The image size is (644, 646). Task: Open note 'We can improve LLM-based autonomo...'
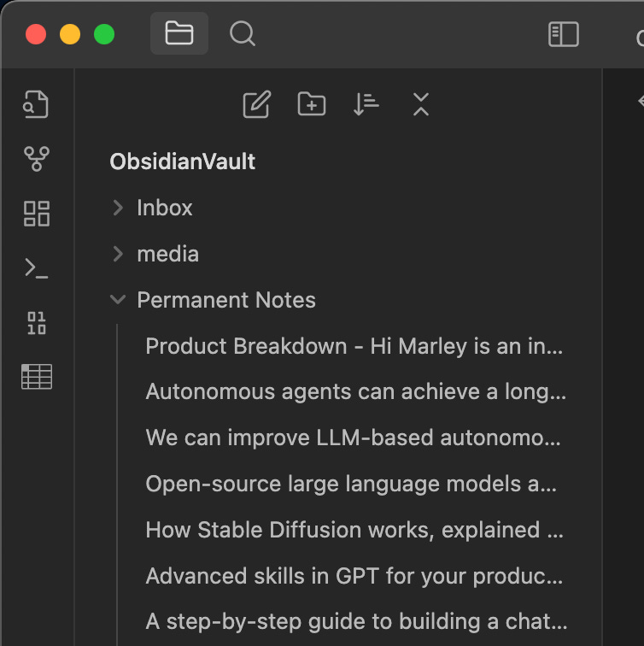point(354,438)
